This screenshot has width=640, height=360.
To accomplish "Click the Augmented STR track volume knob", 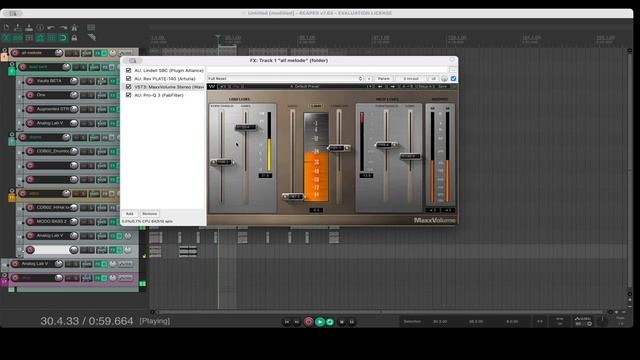I will (x=74, y=109).
